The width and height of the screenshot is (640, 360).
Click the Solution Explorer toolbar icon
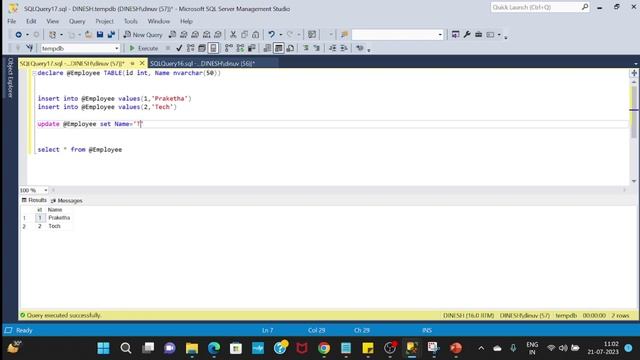point(456,35)
